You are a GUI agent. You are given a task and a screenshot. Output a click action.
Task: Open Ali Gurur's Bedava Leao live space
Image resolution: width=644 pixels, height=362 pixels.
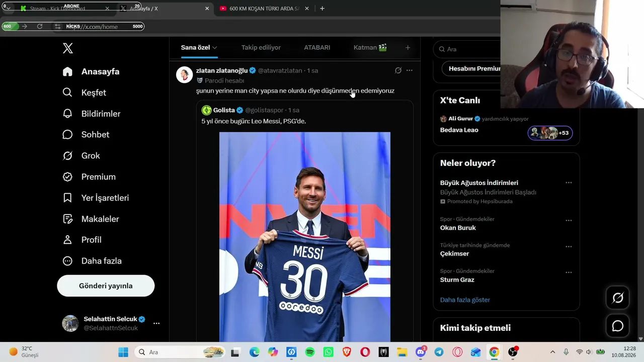click(459, 130)
